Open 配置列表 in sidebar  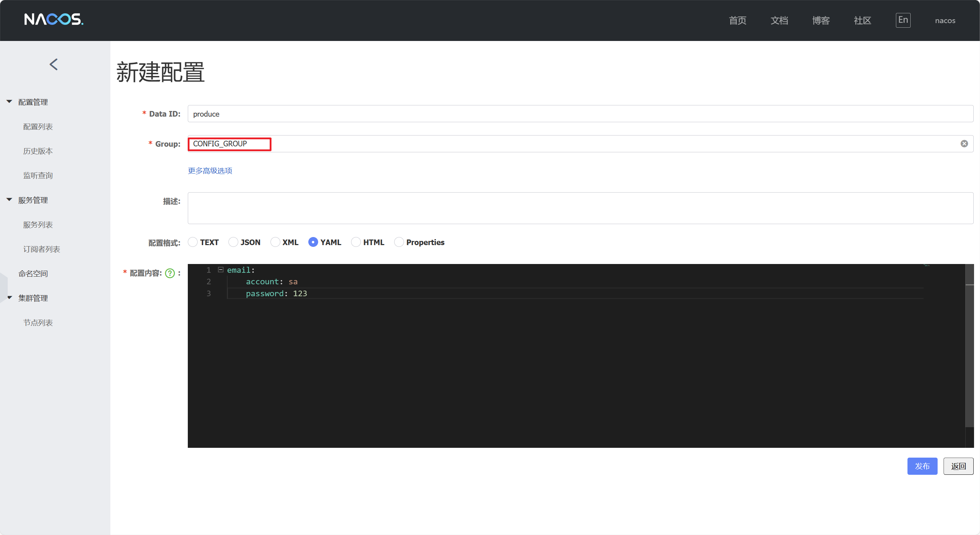click(x=38, y=127)
